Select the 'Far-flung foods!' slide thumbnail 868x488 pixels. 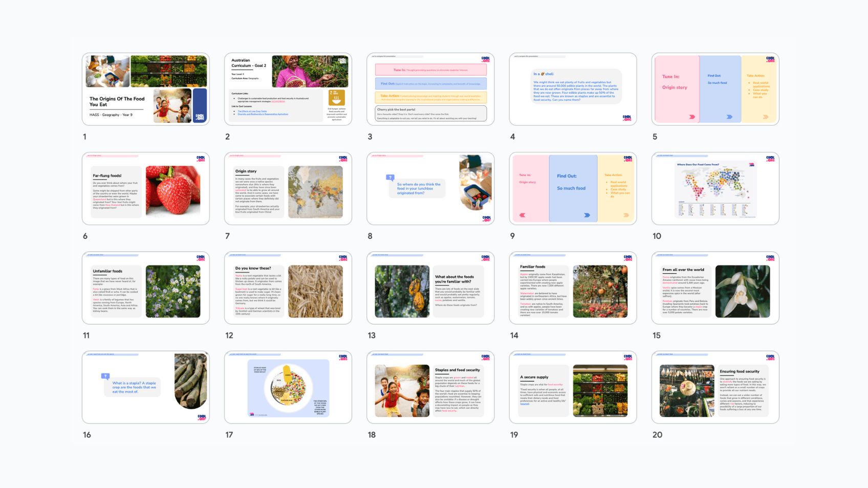coord(146,188)
